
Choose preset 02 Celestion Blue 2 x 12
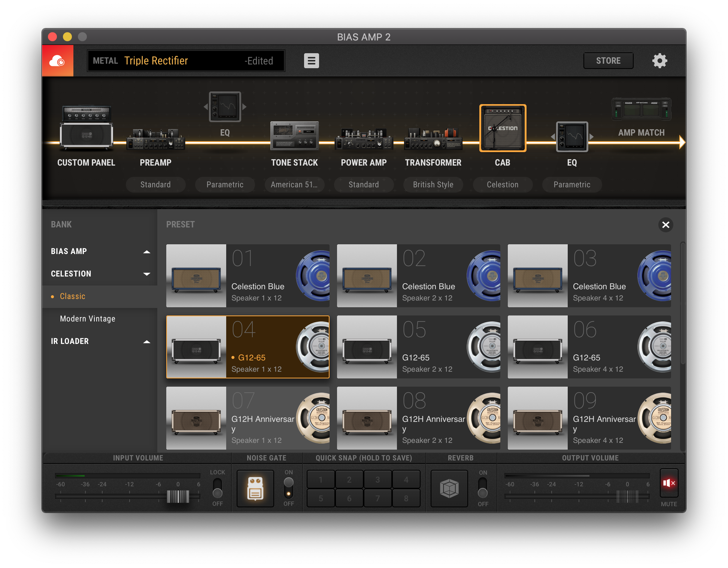[419, 276]
